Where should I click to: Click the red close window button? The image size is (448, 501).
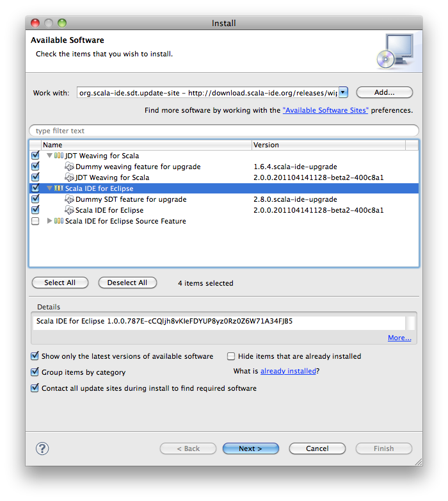(x=35, y=23)
